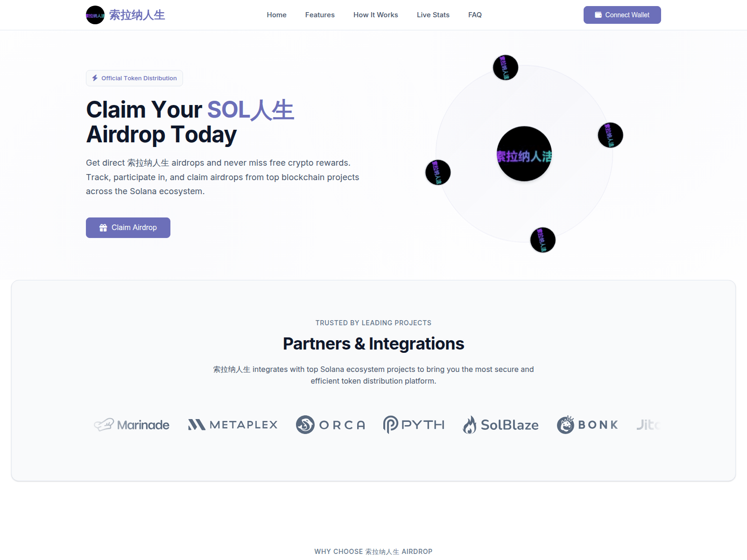
Task: Open the FAQ nav link
Action: 475,15
